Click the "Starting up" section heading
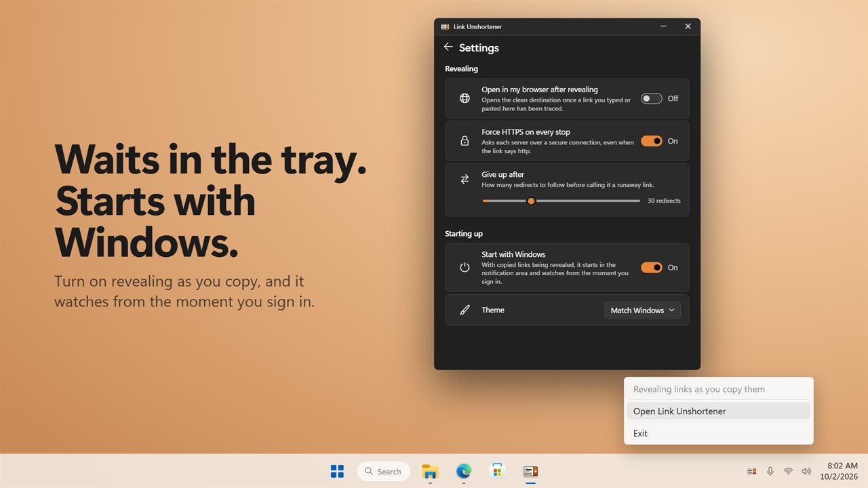The image size is (868, 488). coord(464,233)
